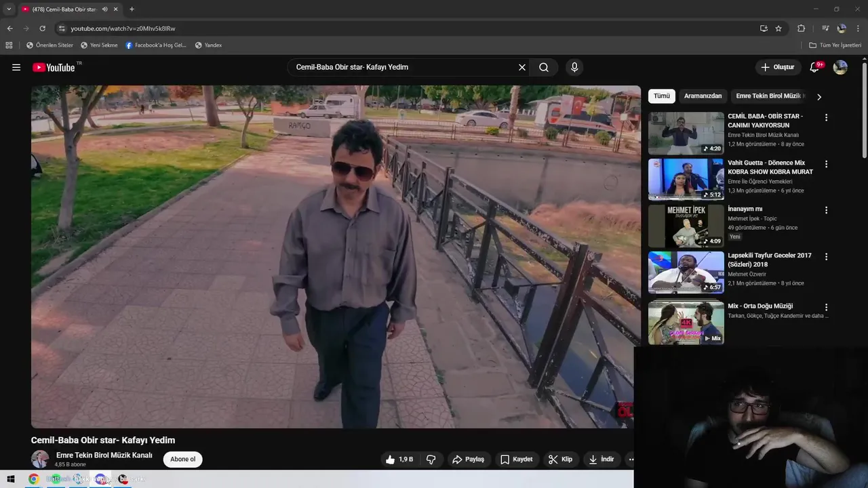Select the Aramanızdan filter chip

pyautogui.click(x=703, y=96)
